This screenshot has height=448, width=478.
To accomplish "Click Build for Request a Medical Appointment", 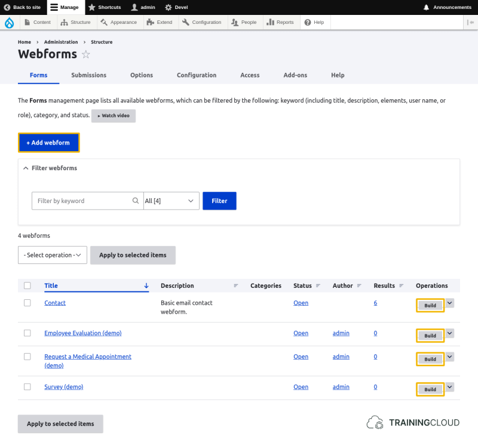I will click(x=430, y=359).
